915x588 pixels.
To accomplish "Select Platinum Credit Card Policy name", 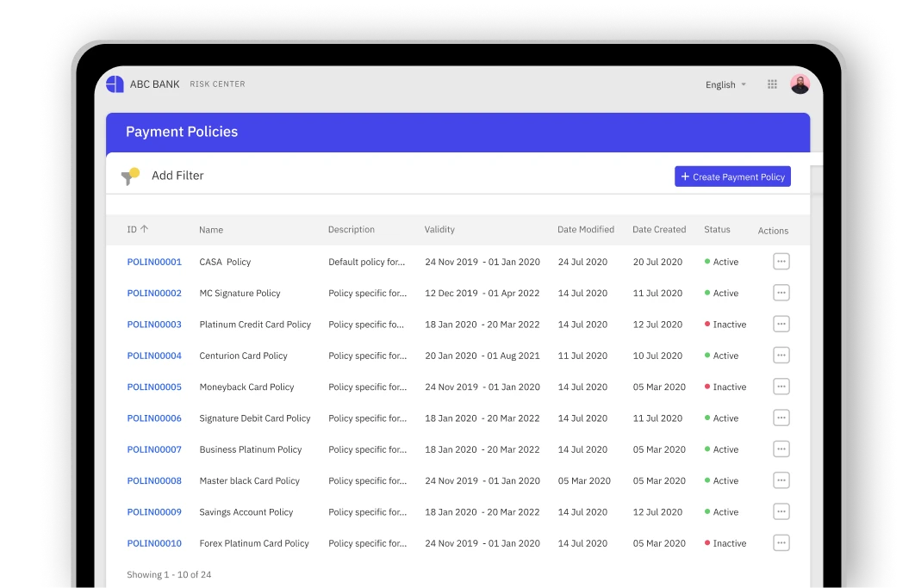I will point(255,325).
